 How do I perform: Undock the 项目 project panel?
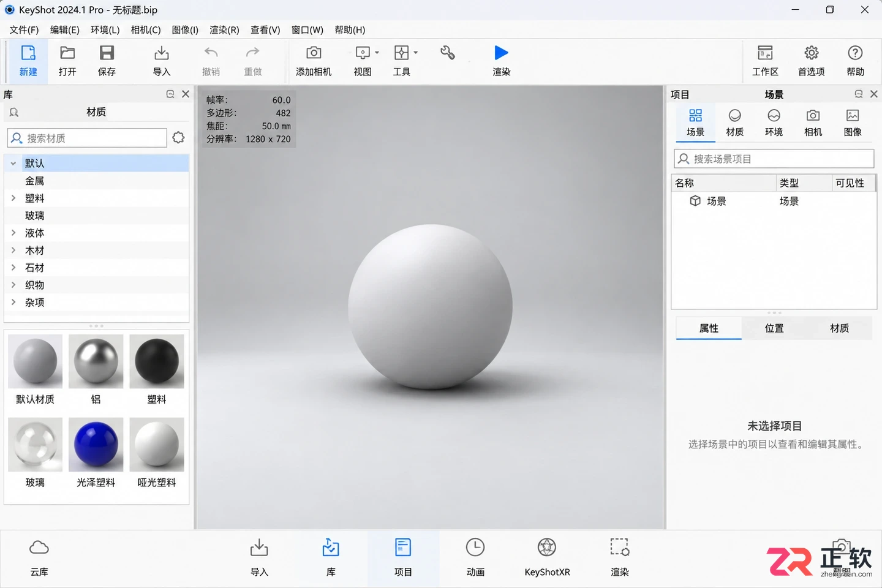(x=859, y=94)
